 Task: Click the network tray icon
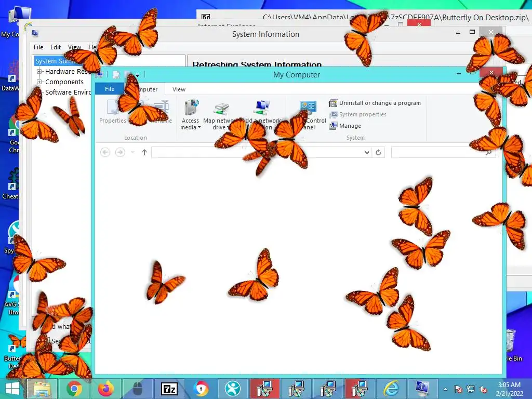click(471, 389)
